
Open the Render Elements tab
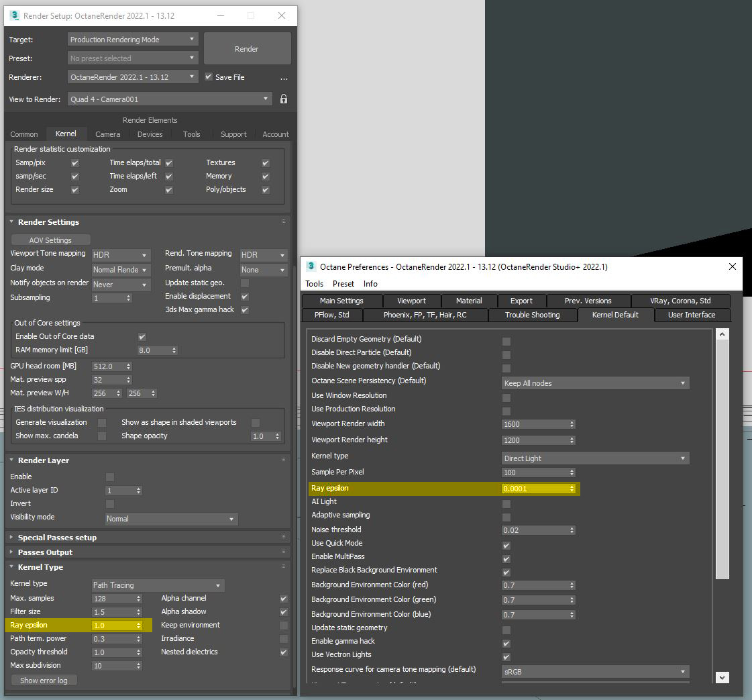[x=150, y=120]
